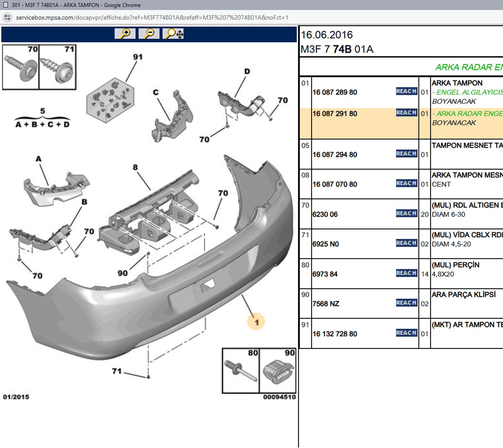Click REACH badge for part 16 087 289 80

tap(406, 91)
